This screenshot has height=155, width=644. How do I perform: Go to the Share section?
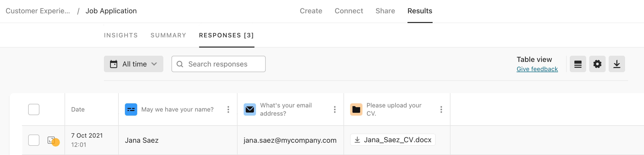(385, 11)
